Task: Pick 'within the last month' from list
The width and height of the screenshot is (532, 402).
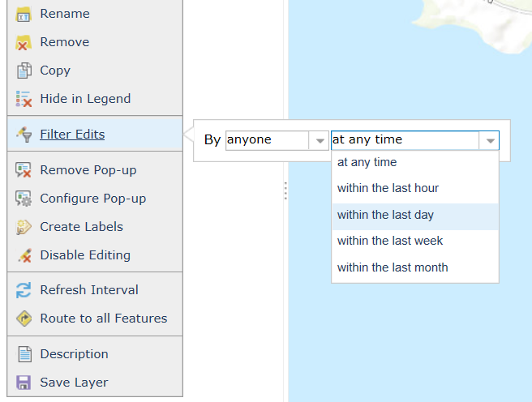Action: click(x=393, y=267)
